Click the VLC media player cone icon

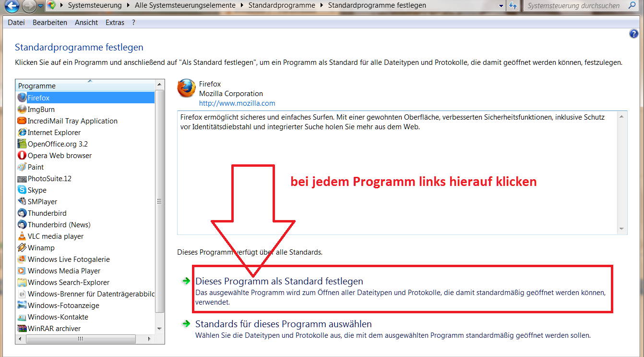point(22,236)
